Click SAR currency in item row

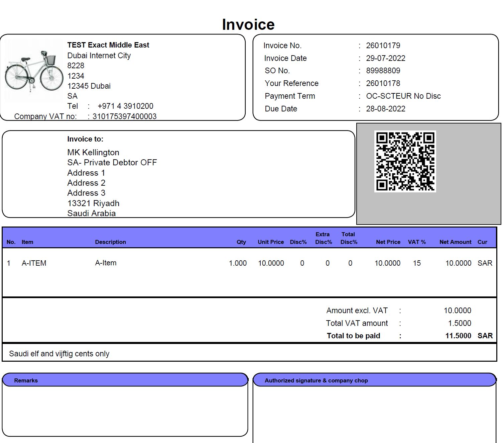click(485, 263)
